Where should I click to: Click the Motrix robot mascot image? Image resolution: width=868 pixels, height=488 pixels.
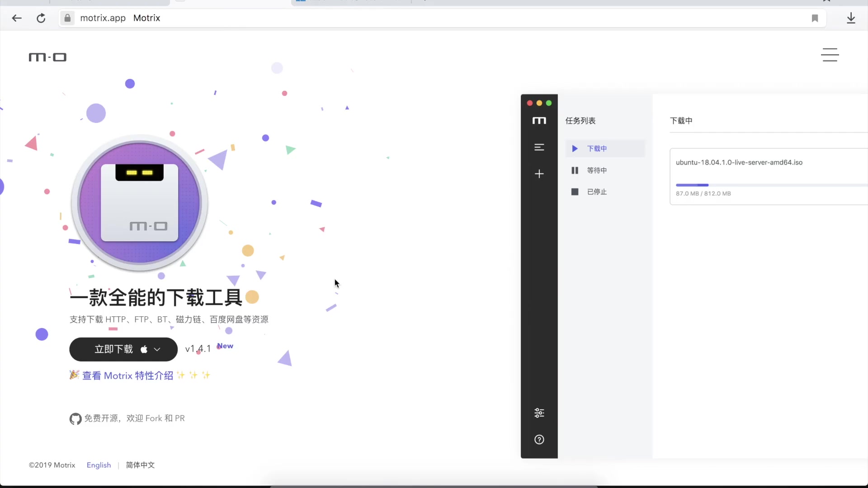139,202
